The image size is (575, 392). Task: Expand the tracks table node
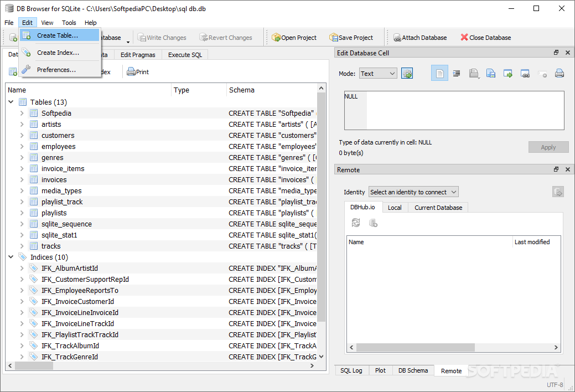22,246
